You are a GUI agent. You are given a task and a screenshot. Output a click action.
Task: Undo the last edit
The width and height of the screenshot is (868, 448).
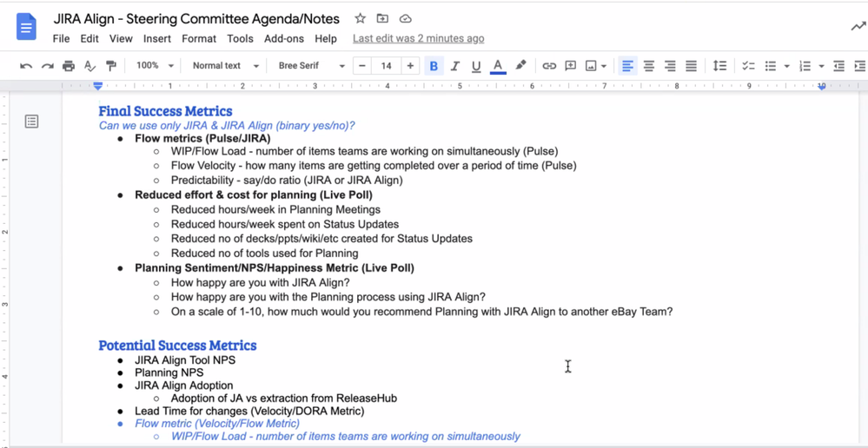pyautogui.click(x=25, y=66)
